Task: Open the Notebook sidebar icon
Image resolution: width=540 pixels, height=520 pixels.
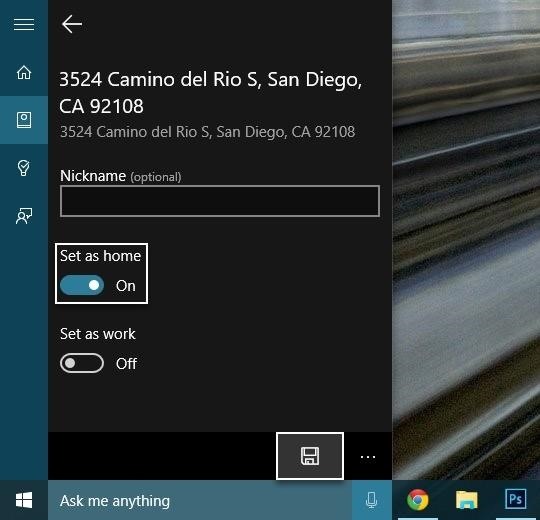Action: [24, 120]
